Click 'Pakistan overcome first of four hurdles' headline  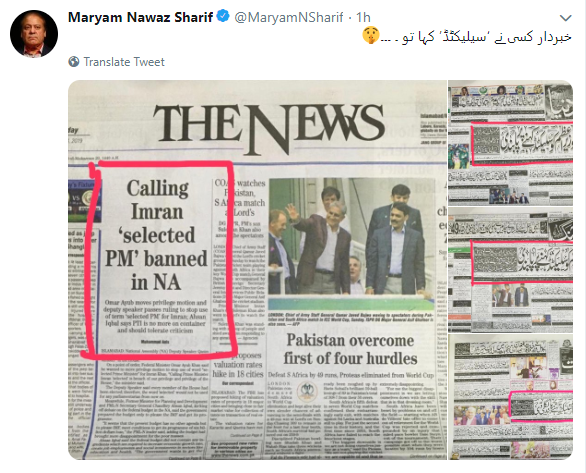[351, 349]
